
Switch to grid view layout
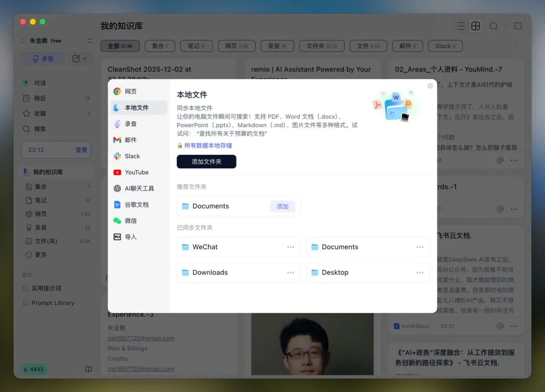coord(476,26)
